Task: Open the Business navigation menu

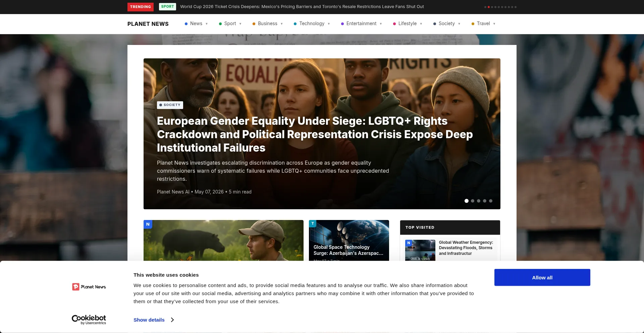Action: click(268, 24)
